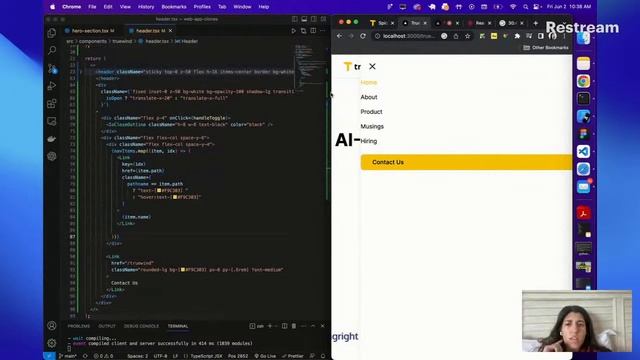Open the Manage gear in VS Code activity bar
The image size is (640, 360).
[x=52, y=343]
